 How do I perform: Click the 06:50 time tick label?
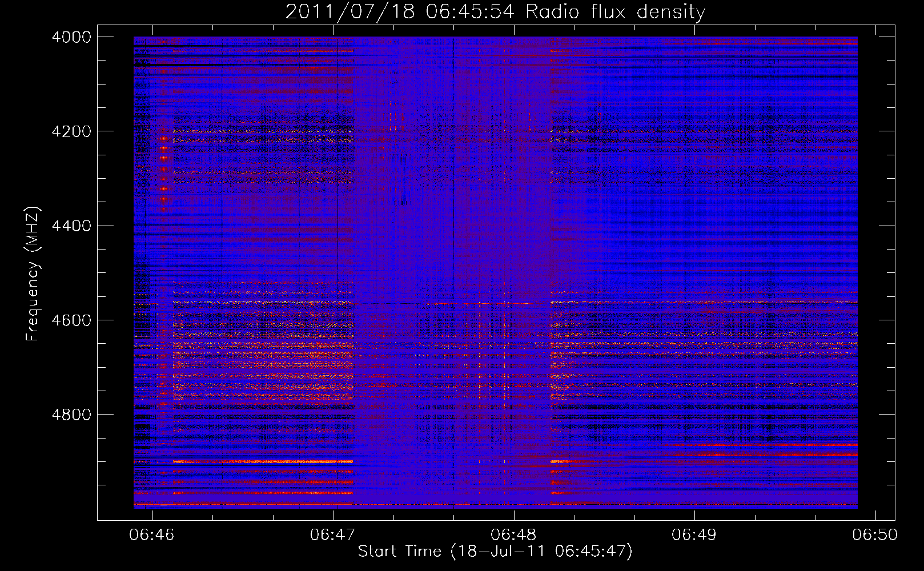875,534
